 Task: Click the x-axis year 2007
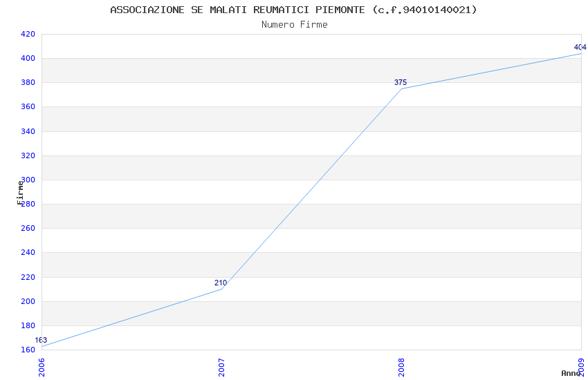(221, 368)
